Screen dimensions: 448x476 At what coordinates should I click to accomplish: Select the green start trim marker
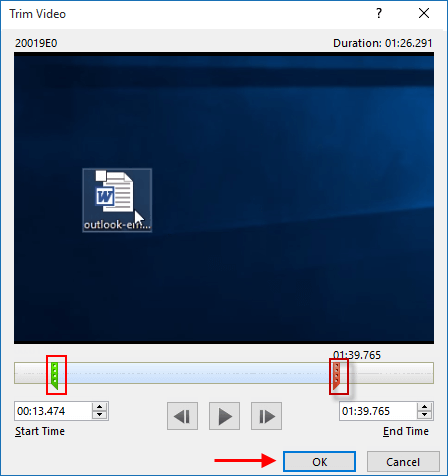55,376
